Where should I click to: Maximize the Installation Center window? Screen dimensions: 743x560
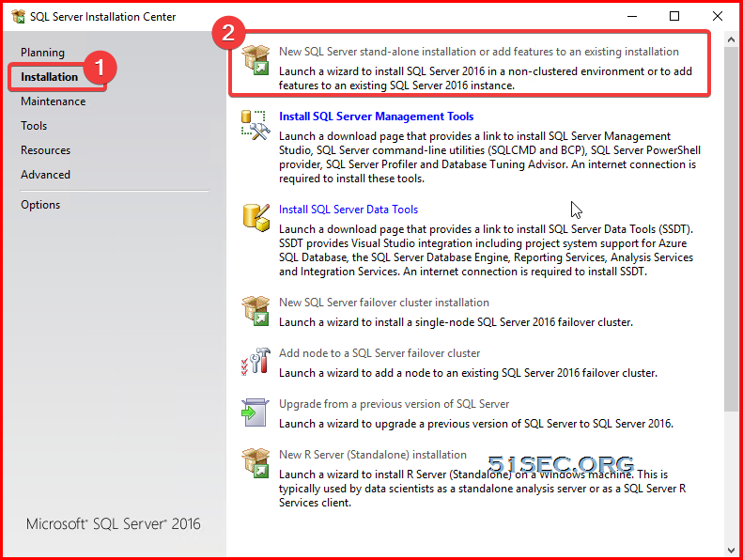(674, 16)
